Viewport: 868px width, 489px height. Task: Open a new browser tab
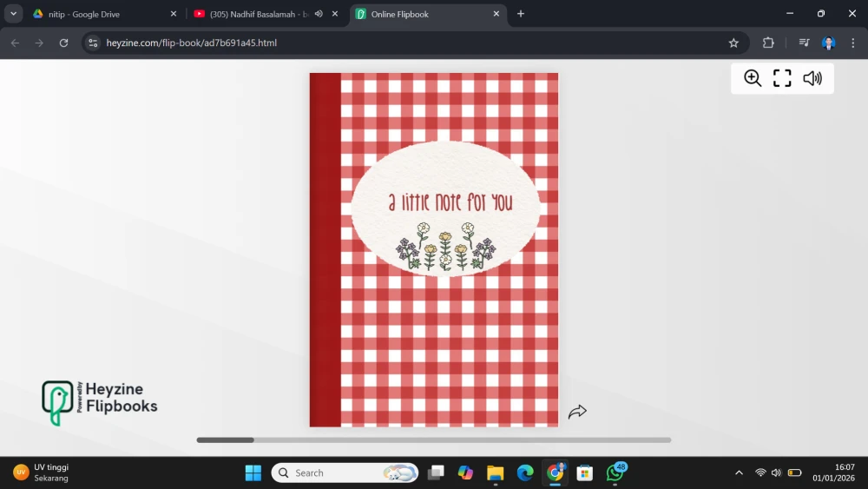coord(521,14)
